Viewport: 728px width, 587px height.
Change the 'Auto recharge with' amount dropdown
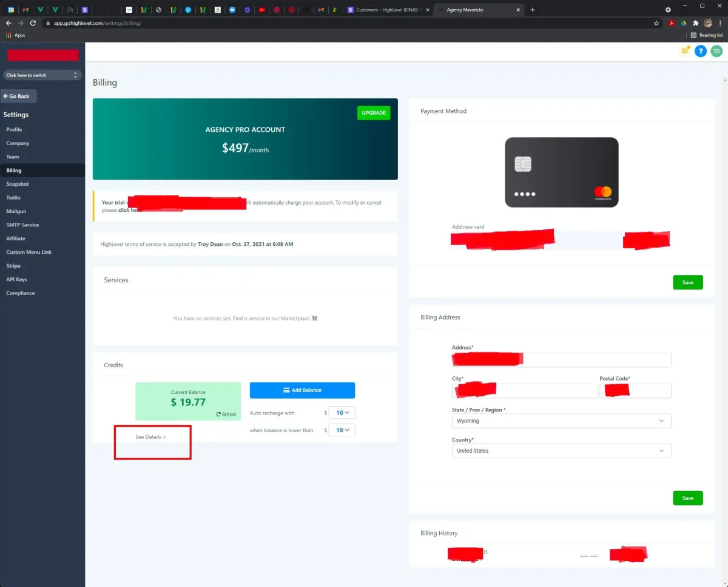(342, 413)
